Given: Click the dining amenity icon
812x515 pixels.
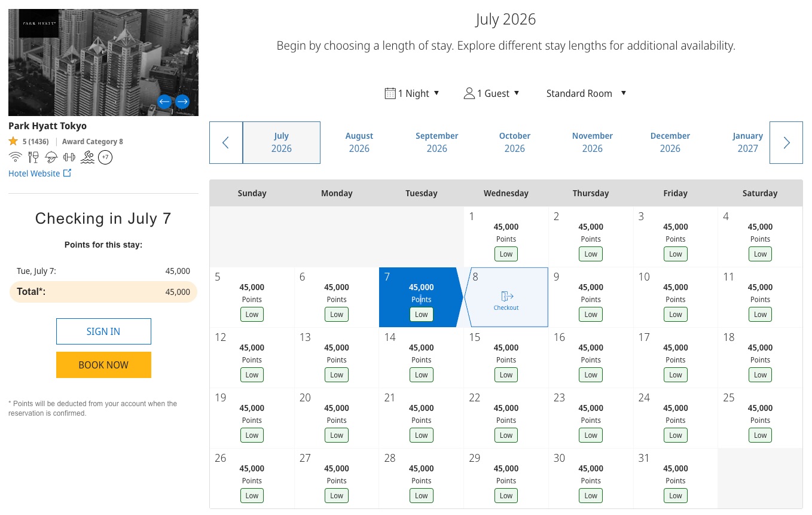Looking at the screenshot, I should pyautogui.click(x=33, y=157).
